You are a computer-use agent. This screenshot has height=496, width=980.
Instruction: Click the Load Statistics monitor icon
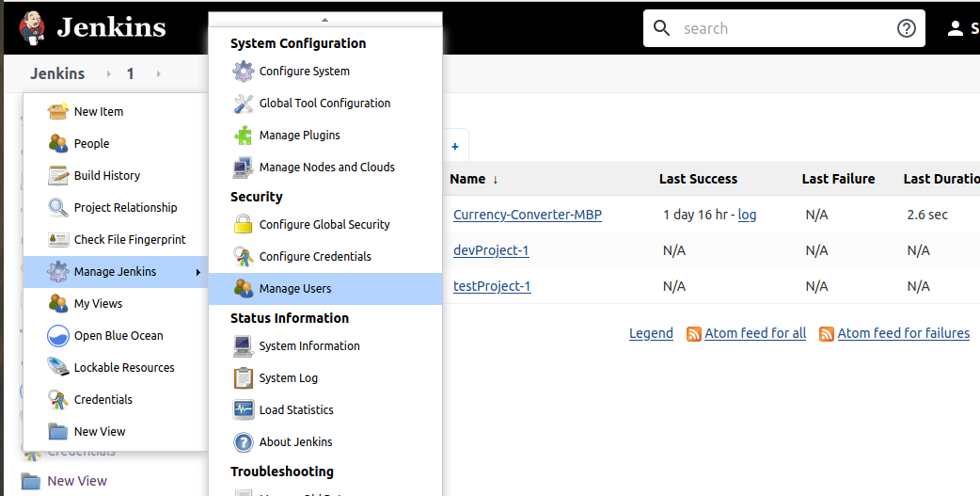click(244, 410)
